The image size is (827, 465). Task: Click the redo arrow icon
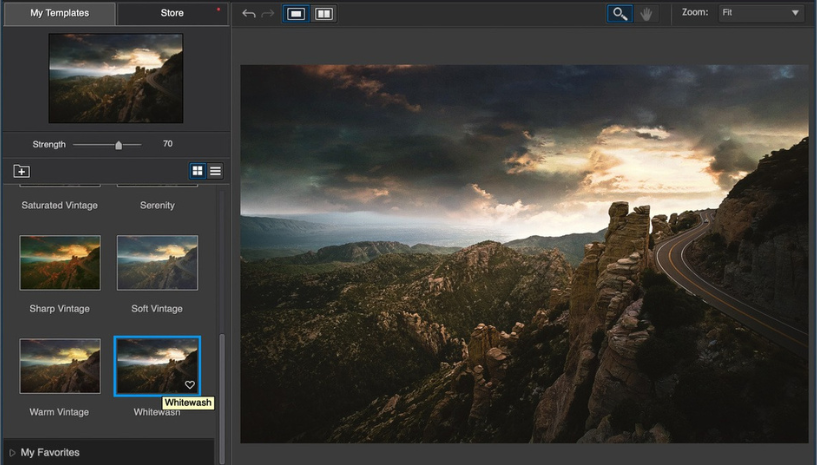pos(267,14)
